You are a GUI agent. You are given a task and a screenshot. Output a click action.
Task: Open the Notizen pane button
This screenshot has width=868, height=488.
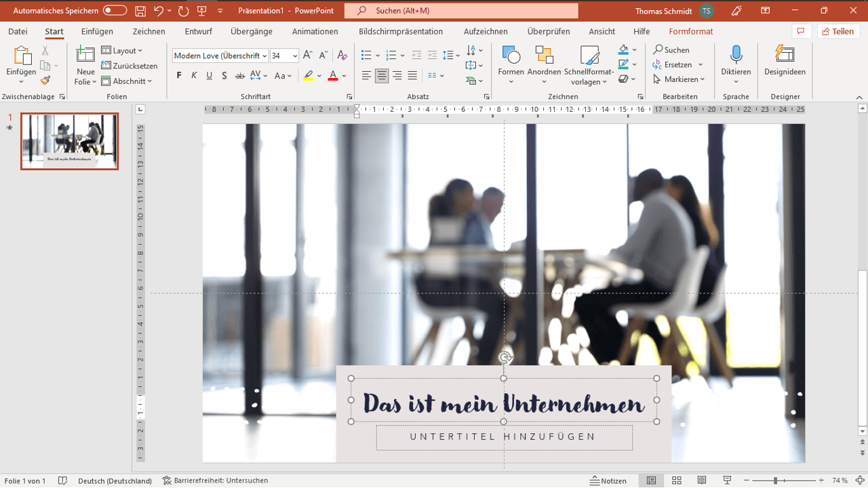[x=608, y=481]
